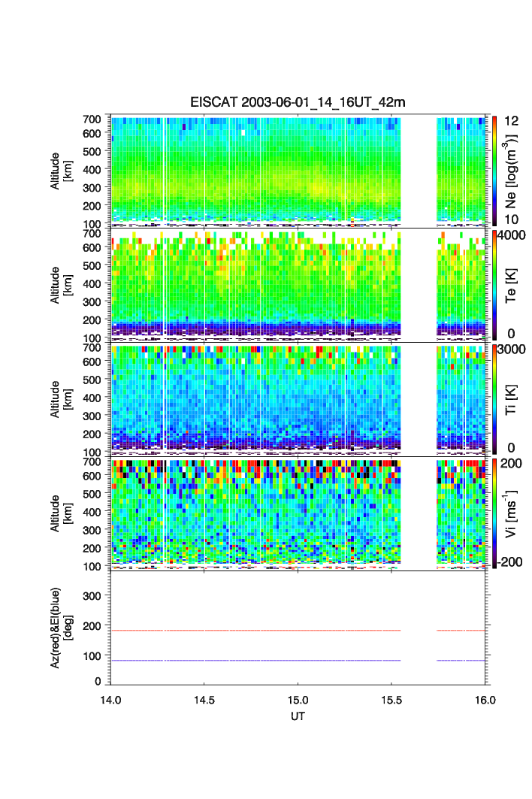Click the blue elevation line
532x799 pixels.
coord(255,661)
